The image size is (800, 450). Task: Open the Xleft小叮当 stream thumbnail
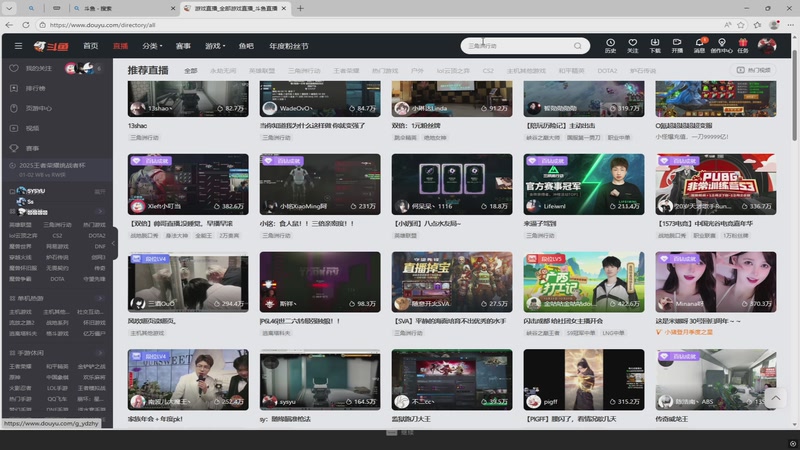(x=188, y=184)
